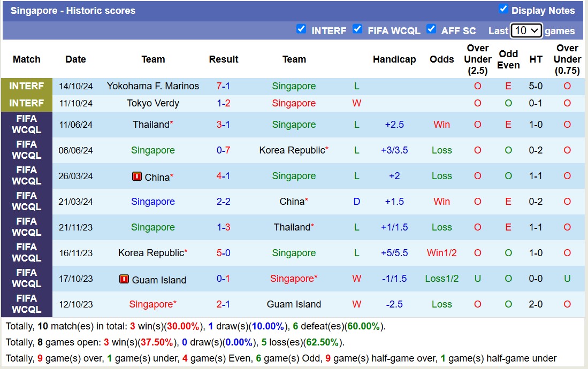588x369 pixels.
Task: Click the FIFA WCQL badge on the Thailand 3-1 row
Action: pyautogui.click(x=26, y=125)
